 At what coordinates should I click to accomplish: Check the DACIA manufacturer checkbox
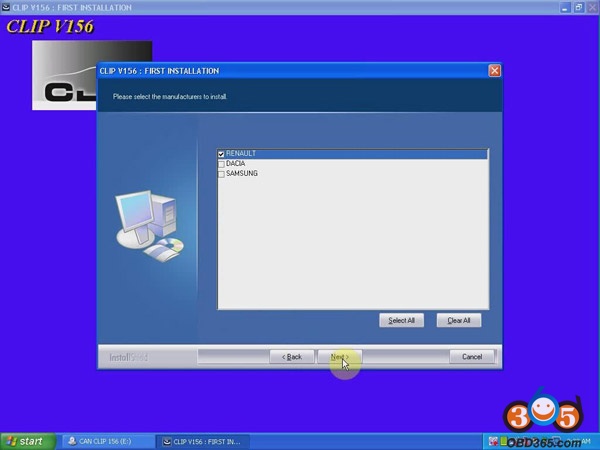point(221,164)
